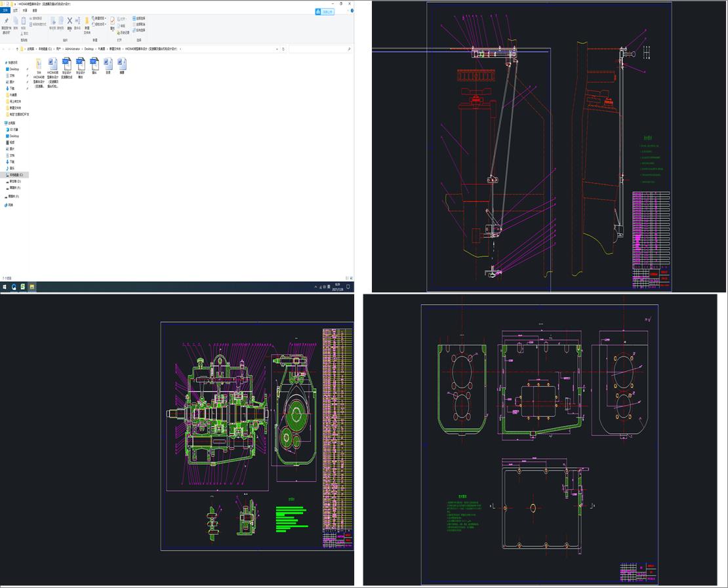Image resolution: width=728 pixels, height=588 pixels.
Task: Open the View ribbon tab
Action: tap(35, 10)
